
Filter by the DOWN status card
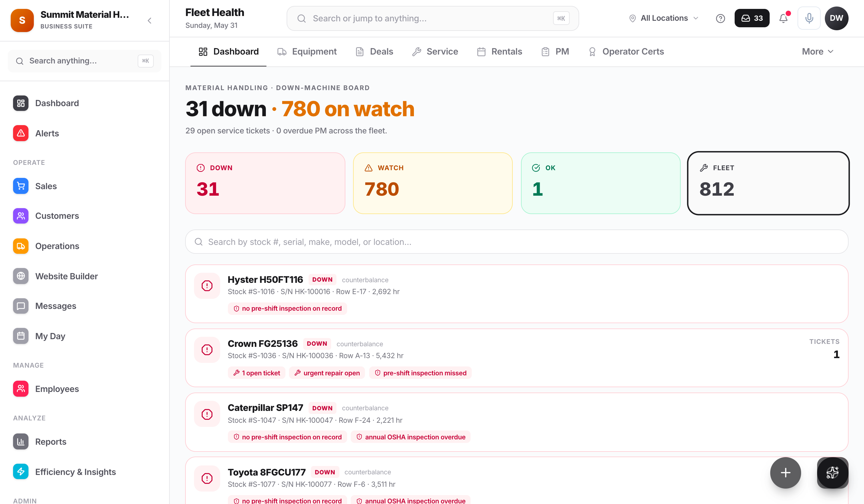point(265,183)
